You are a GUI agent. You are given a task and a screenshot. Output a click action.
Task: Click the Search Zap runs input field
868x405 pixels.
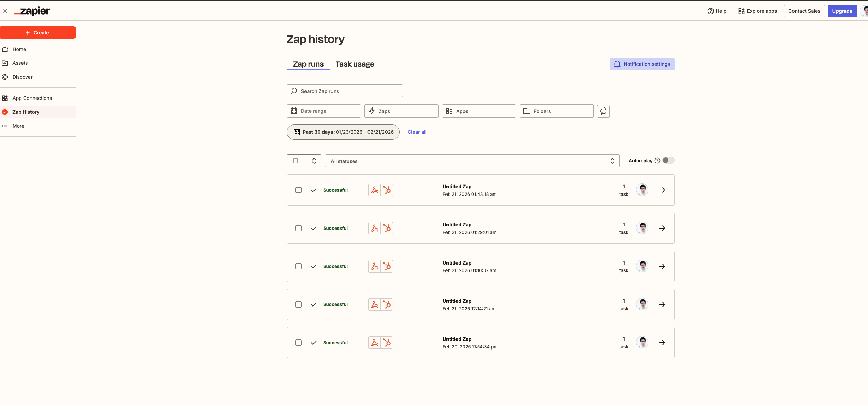(x=344, y=91)
